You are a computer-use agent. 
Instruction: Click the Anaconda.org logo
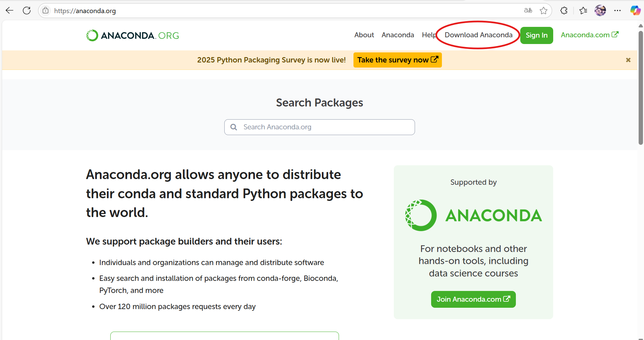[132, 35]
